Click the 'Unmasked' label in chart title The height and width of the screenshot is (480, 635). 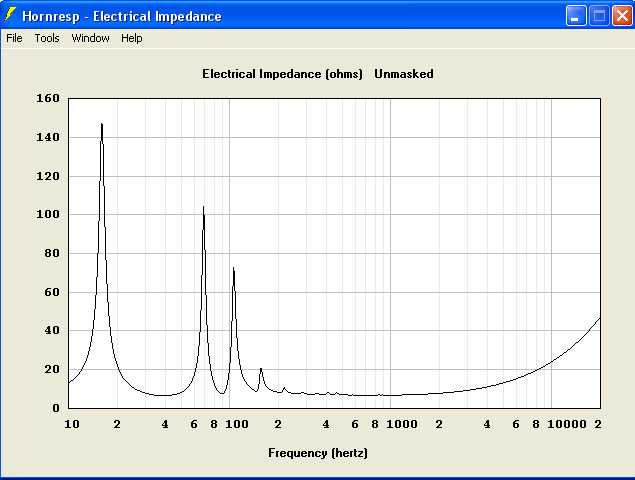(x=404, y=74)
